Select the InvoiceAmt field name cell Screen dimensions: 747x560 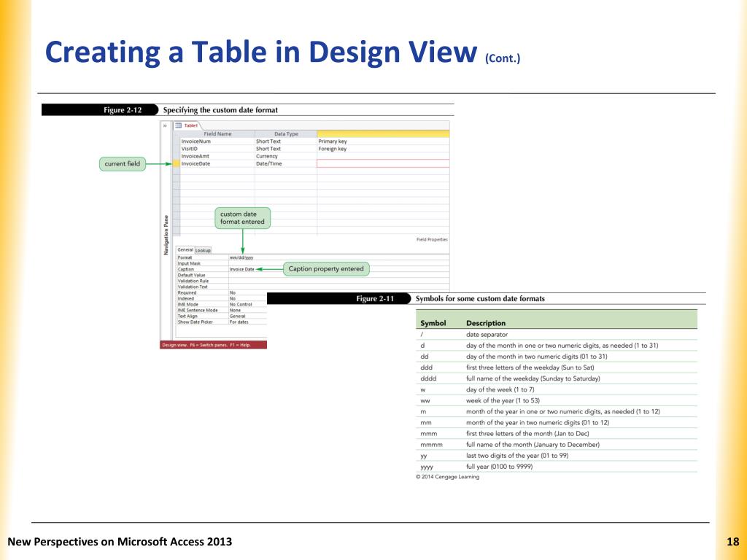click(217, 156)
